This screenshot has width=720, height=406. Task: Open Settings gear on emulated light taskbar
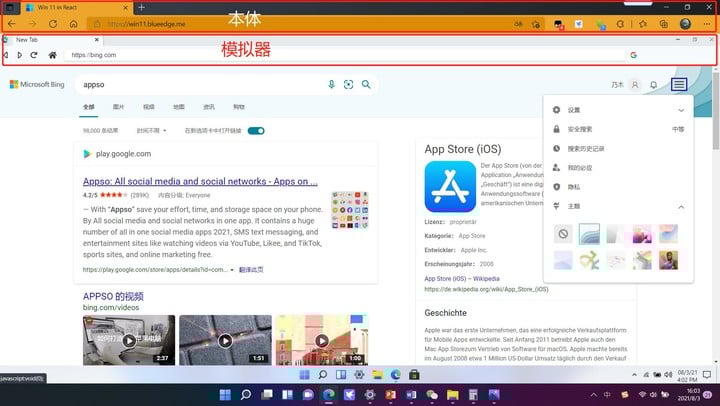coord(359,375)
